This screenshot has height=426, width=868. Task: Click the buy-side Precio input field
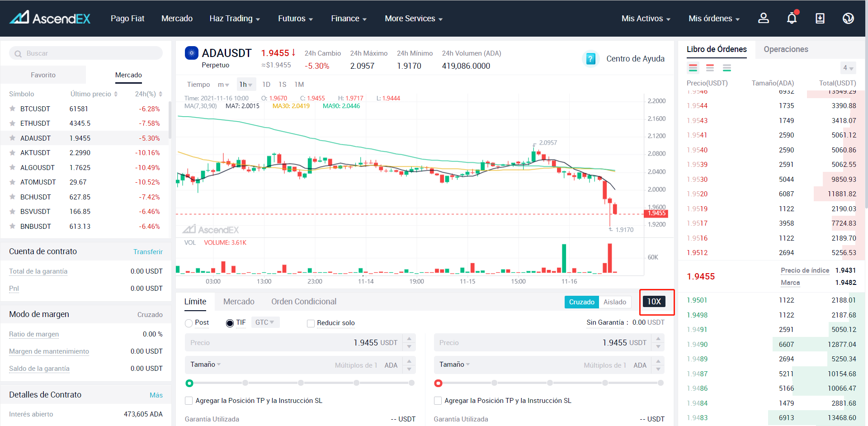[294, 342]
